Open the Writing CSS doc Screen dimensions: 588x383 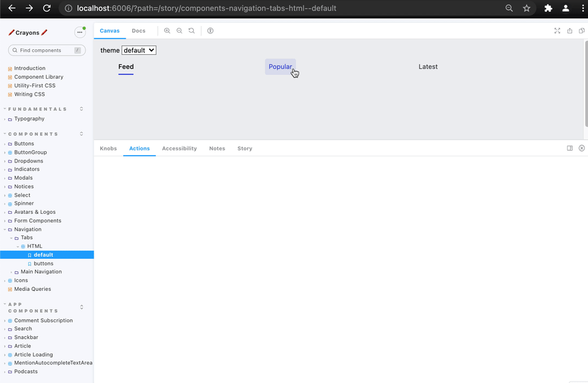point(29,94)
